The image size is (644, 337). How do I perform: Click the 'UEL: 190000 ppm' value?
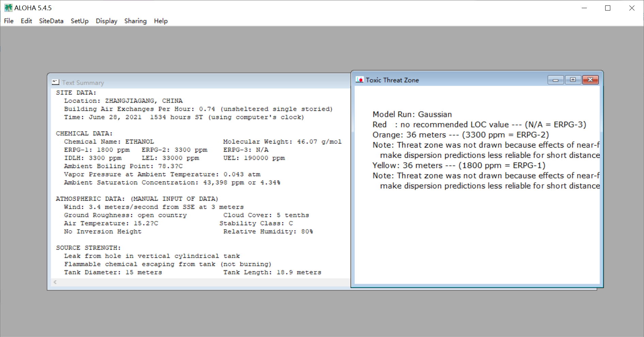[254, 158]
